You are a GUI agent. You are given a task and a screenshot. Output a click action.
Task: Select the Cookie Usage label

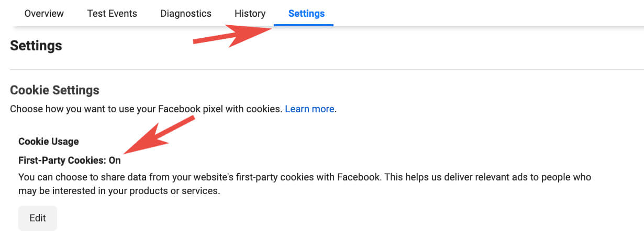click(x=49, y=142)
